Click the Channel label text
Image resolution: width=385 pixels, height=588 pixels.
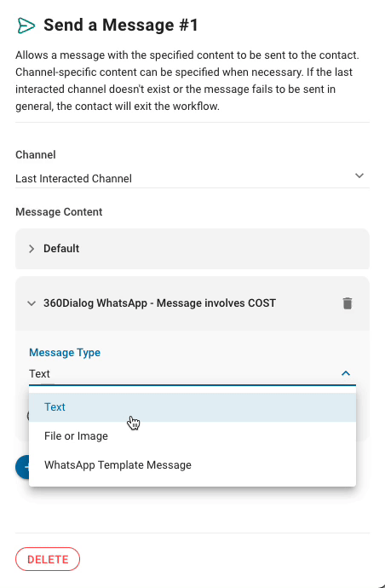[36, 155]
